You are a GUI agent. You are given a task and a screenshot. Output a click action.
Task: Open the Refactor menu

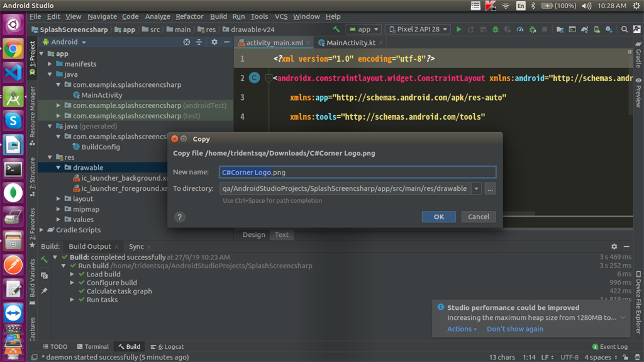tap(189, 16)
